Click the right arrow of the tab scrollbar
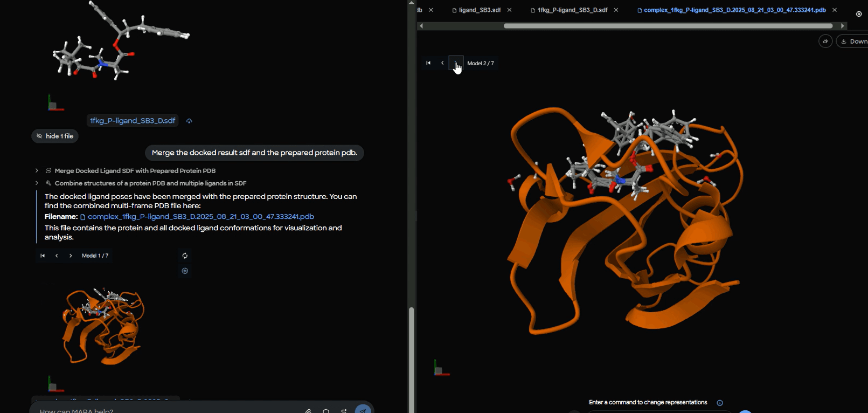Screen dimensions: 868x413 843,26
